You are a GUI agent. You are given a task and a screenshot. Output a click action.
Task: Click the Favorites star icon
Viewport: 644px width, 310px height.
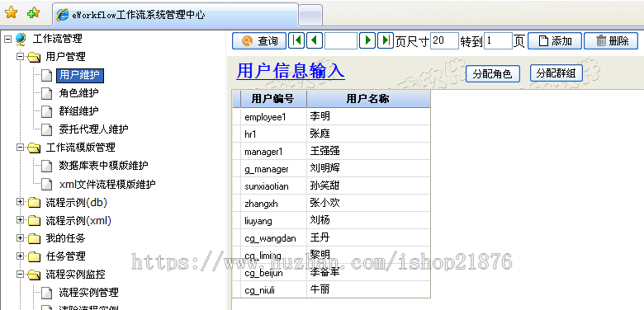pos(11,13)
